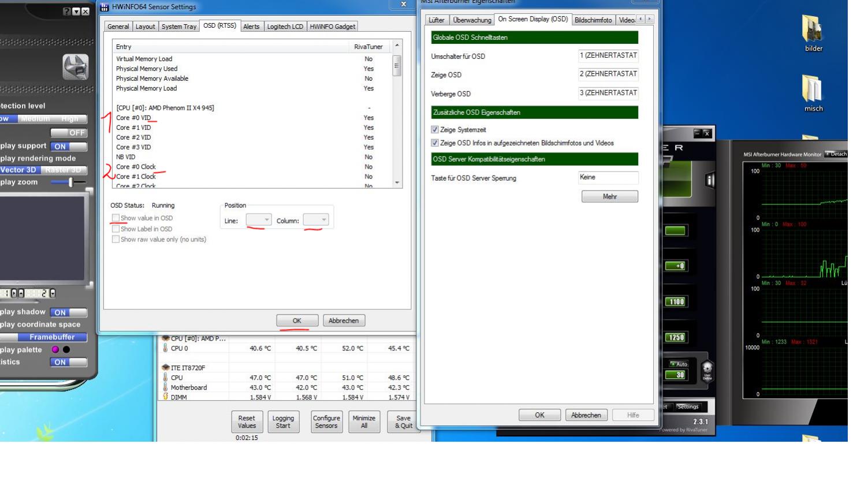
Task: Open the Alerts tab
Action: click(x=251, y=27)
